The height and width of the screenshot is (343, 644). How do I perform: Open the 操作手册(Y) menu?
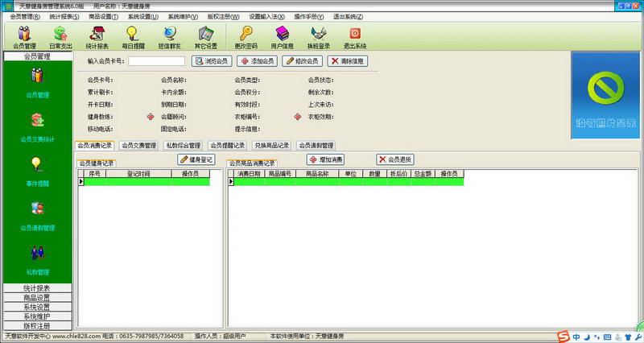tap(309, 17)
